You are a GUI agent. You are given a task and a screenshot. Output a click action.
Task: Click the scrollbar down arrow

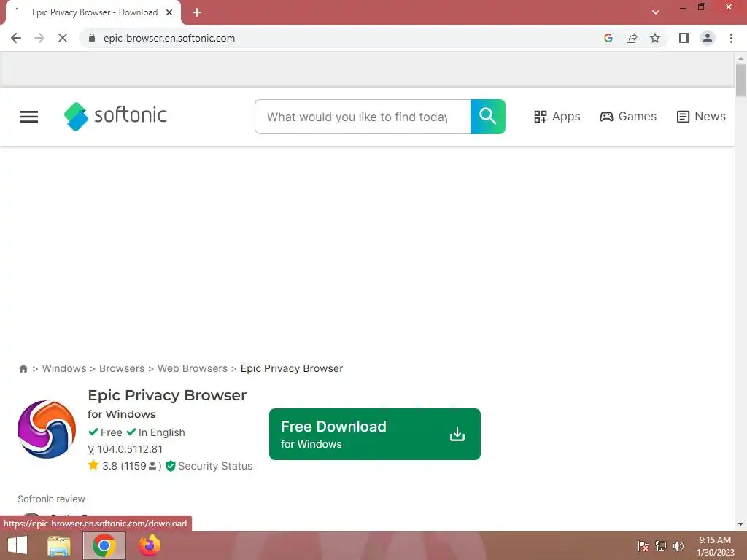click(x=740, y=524)
